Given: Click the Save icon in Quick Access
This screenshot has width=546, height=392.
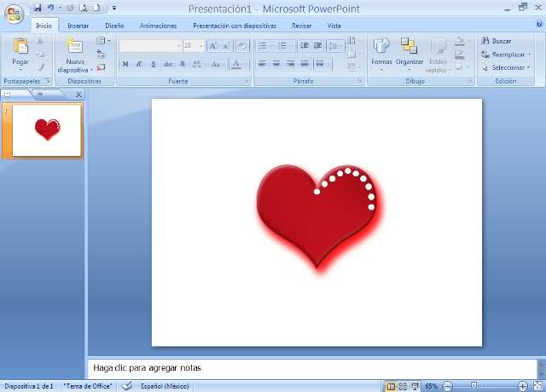Looking at the screenshot, I should click(x=38, y=8).
